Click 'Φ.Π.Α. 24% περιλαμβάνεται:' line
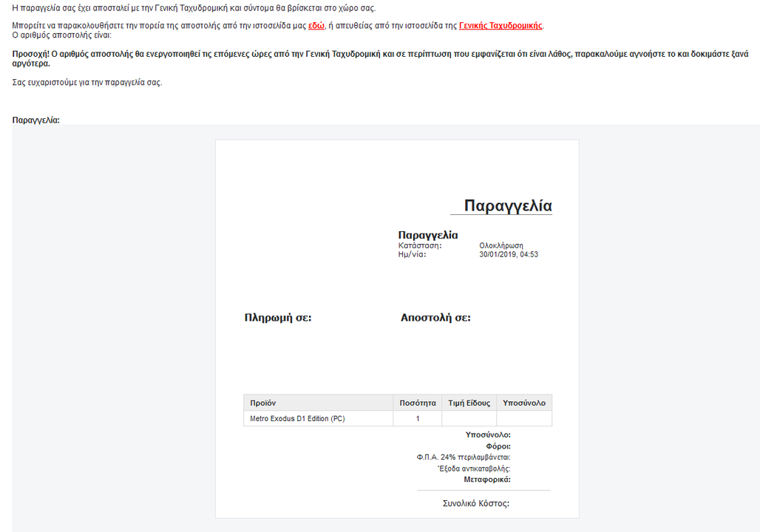760x532 pixels. click(464, 457)
